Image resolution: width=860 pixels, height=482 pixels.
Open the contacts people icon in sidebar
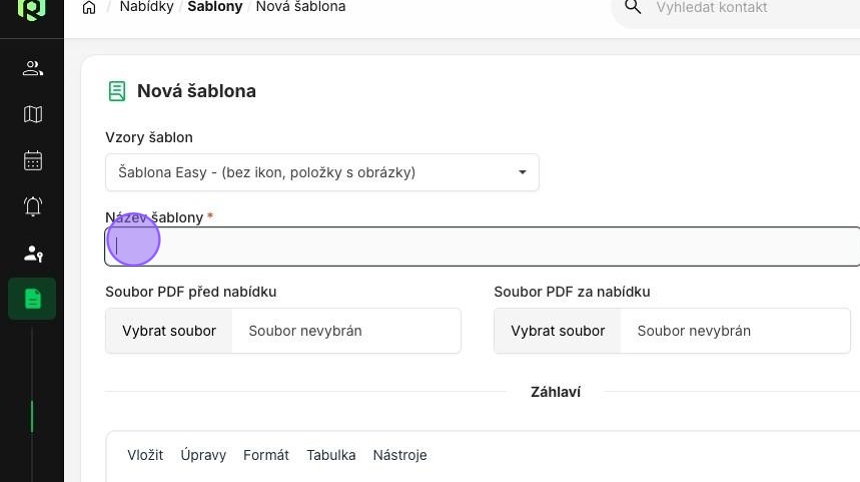click(32, 68)
